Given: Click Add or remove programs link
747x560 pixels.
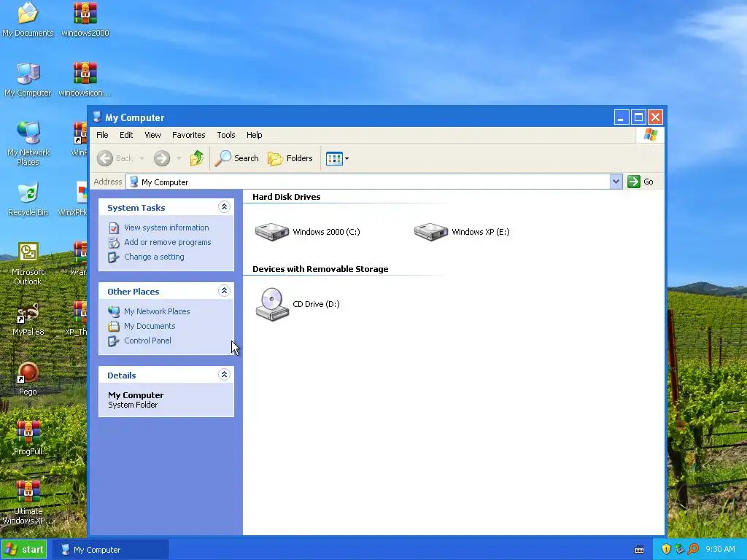Looking at the screenshot, I should (x=167, y=242).
